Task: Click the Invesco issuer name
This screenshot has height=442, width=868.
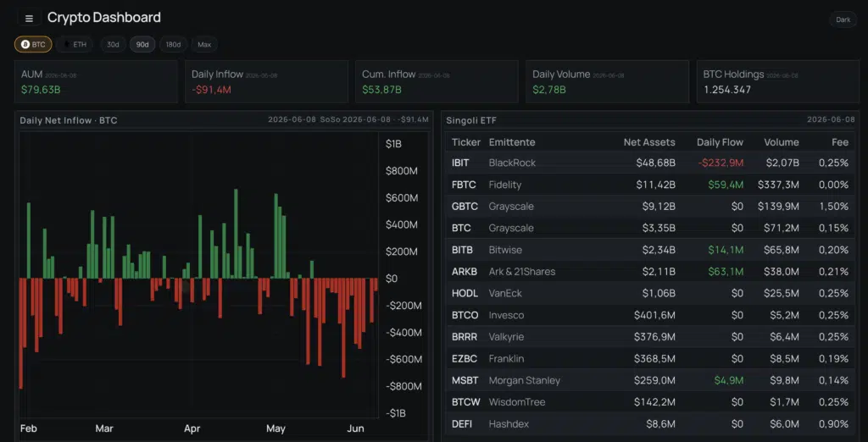Action: point(507,315)
